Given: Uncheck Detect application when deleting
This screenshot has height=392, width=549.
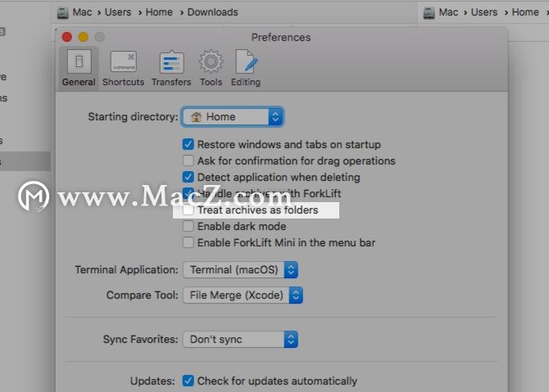Looking at the screenshot, I should [x=188, y=177].
